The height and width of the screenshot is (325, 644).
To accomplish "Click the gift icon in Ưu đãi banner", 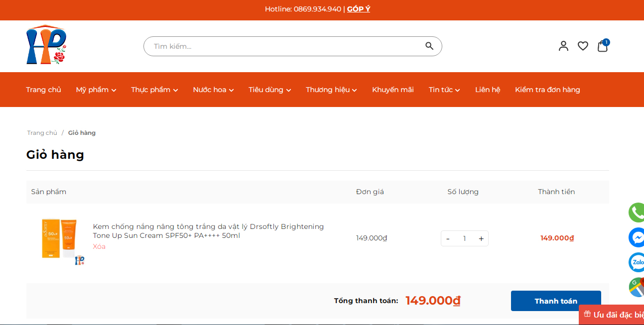I will [x=587, y=314].
